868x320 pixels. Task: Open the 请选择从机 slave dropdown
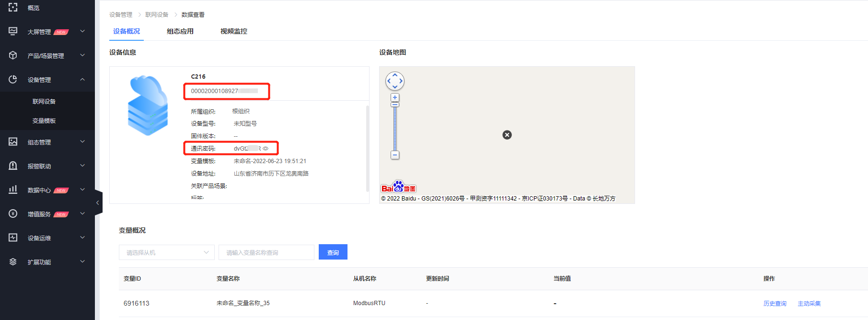(166, 252)
